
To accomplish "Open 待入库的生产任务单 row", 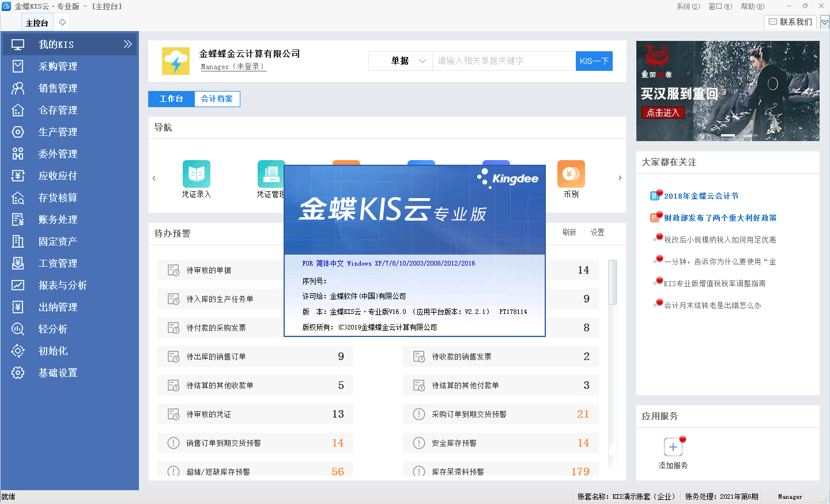I will pos(221,299).
